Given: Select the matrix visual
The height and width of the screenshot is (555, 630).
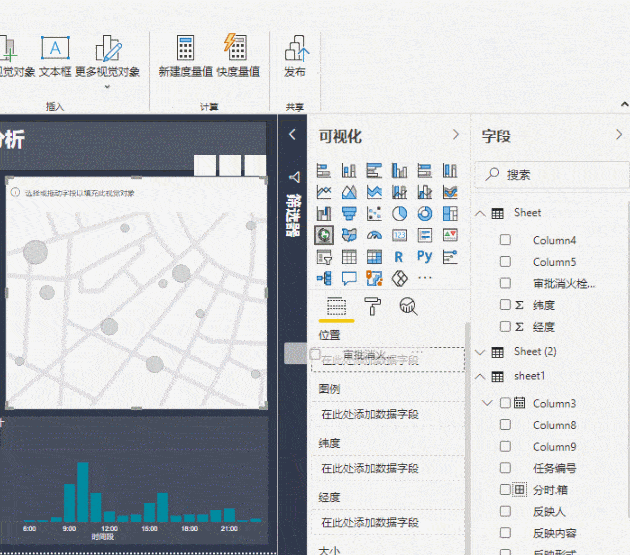Looking at the screenshot, I should [x=374, y=257].
